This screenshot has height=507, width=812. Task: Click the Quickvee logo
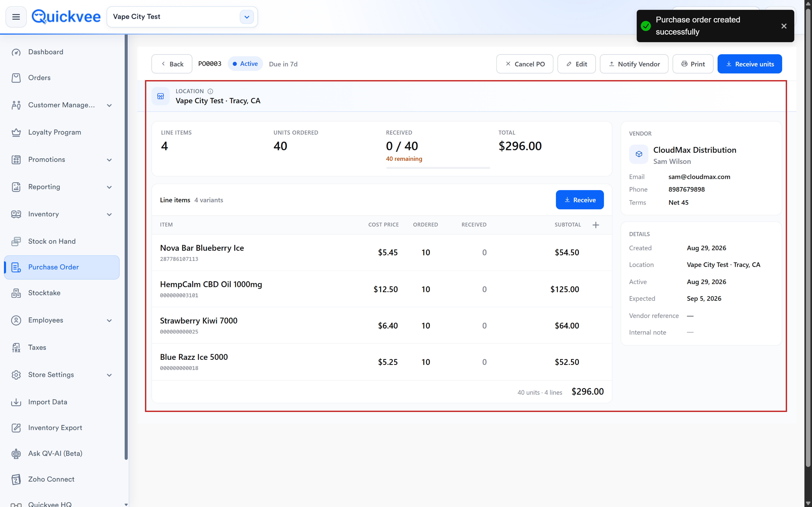pyautogui.click(x=66, y=17)
